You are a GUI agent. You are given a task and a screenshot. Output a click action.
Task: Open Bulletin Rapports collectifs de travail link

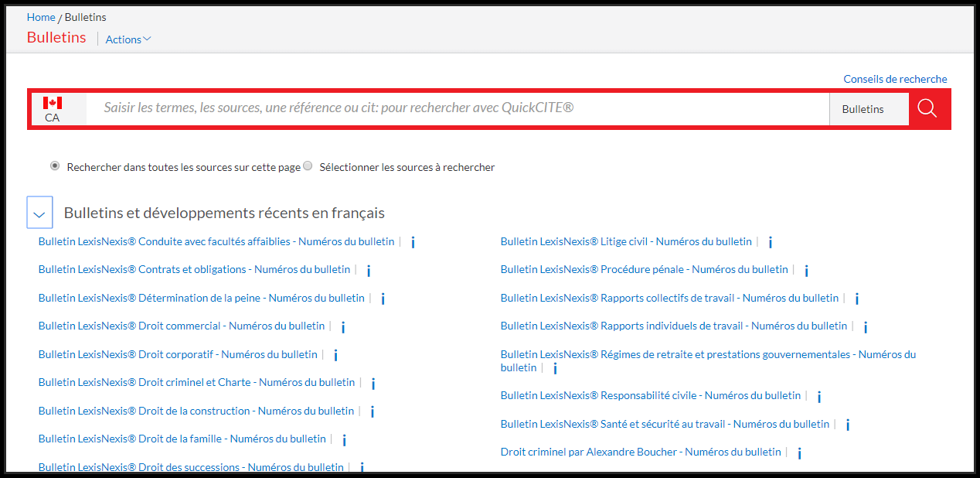669,298
